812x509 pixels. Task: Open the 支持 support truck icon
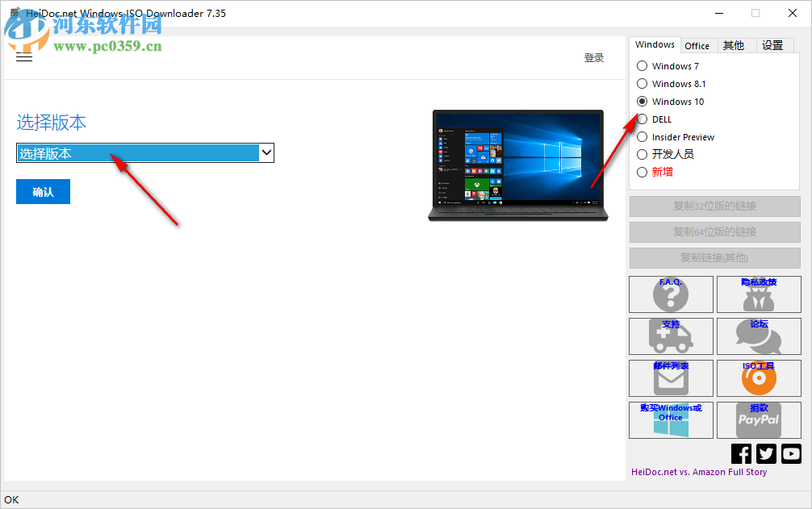(x=671, y=336)
